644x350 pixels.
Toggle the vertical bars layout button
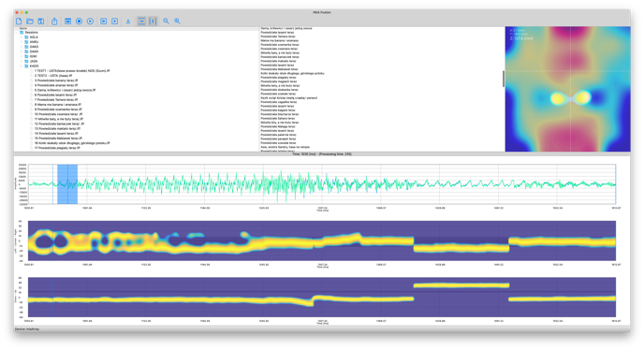point(153,21)
